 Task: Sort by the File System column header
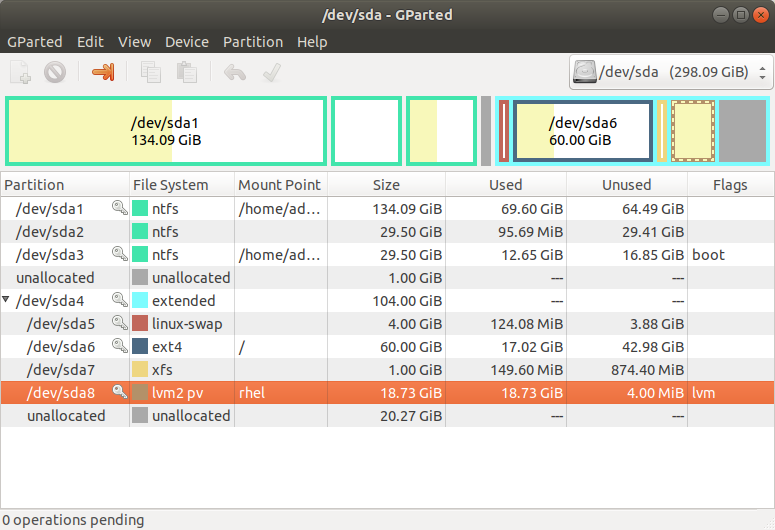tap(171, 185)
